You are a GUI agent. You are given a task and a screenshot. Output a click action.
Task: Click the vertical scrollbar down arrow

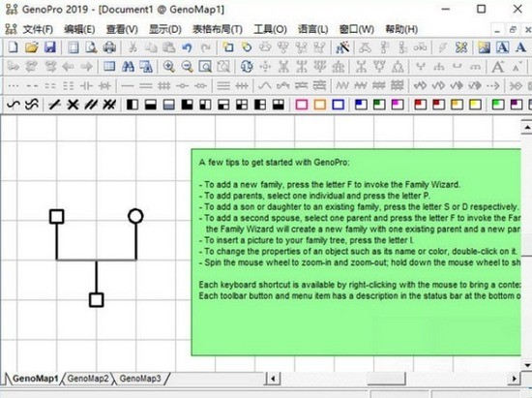[x=527, y=365]
